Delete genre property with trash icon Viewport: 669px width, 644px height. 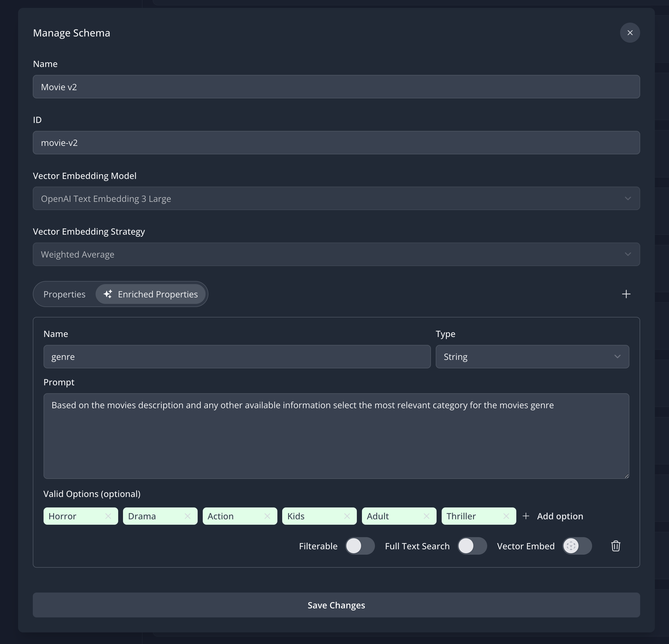[615, 546]
